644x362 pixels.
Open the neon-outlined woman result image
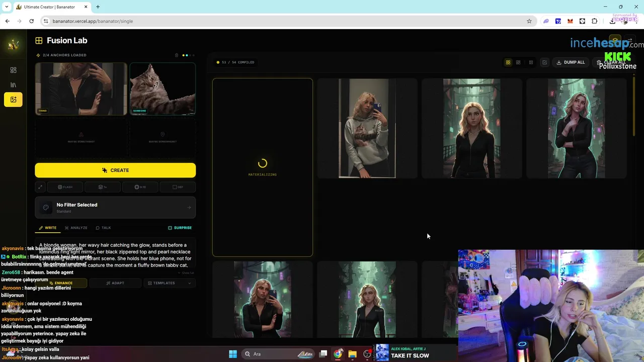pos(577,128)
